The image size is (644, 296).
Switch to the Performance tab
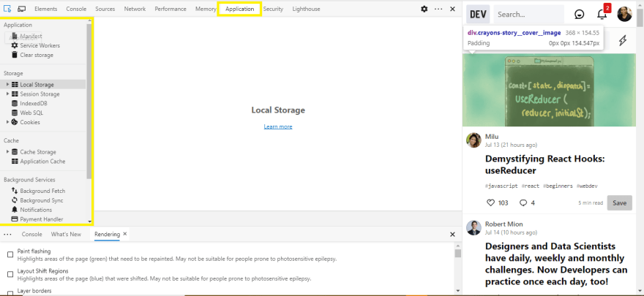pos(171,9)
